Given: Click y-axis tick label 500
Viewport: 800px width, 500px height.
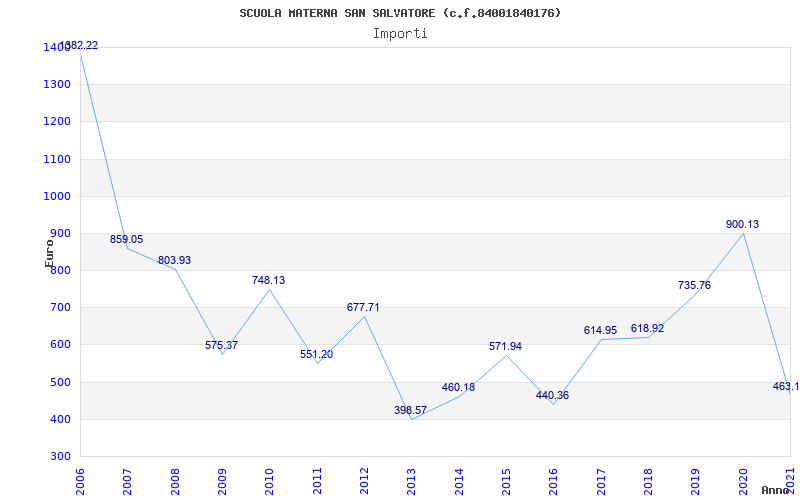Looking at the screenshot, I should point(60,382).
